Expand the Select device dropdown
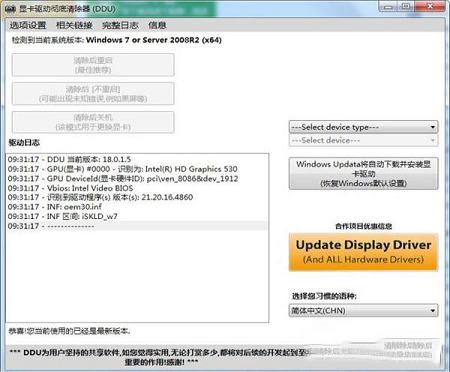The height and width of the screenshot is (372, 450). (x=363, y=140)
